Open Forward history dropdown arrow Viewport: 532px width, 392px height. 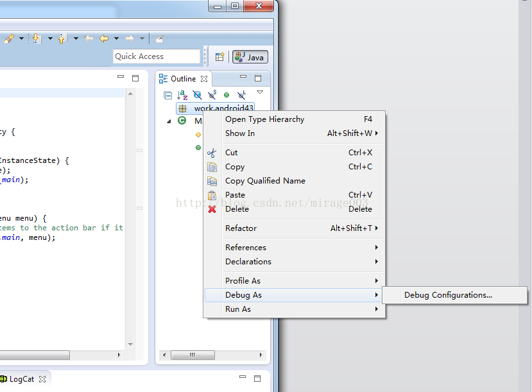tap(142, 38)
